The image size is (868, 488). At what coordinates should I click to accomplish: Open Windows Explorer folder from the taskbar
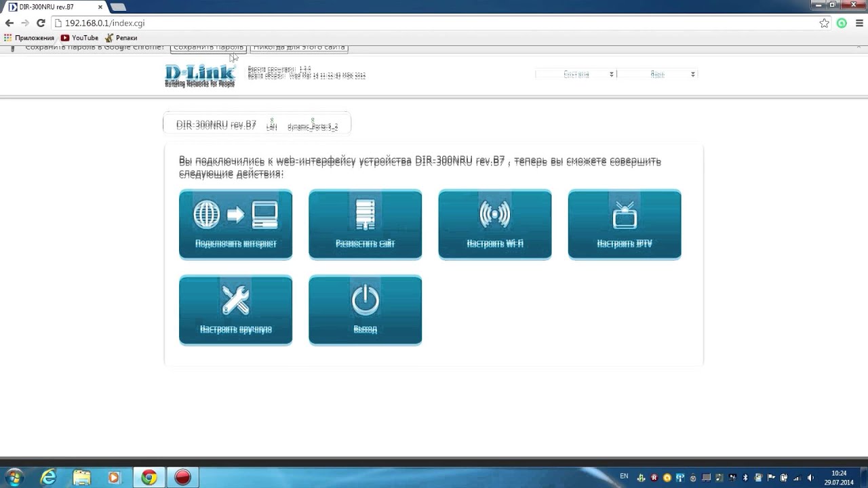pyautogui.click(x=81, y=477)
